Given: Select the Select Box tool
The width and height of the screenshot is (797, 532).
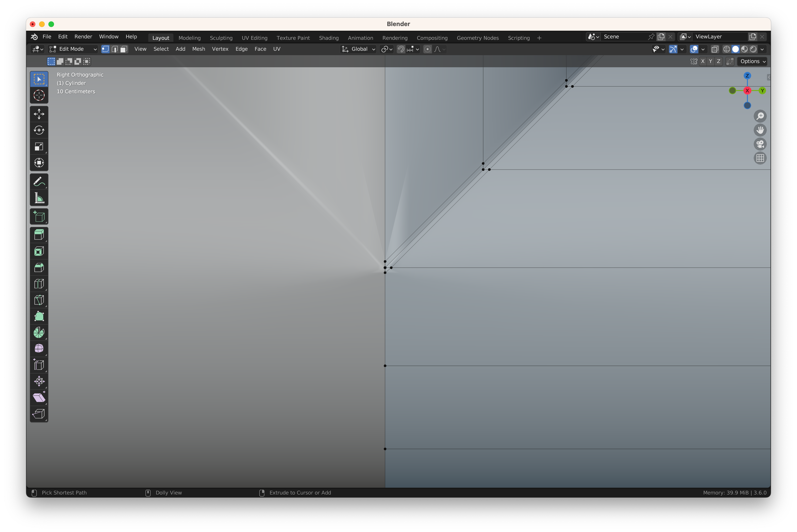Looking at the screenshot, I should 39,79.
